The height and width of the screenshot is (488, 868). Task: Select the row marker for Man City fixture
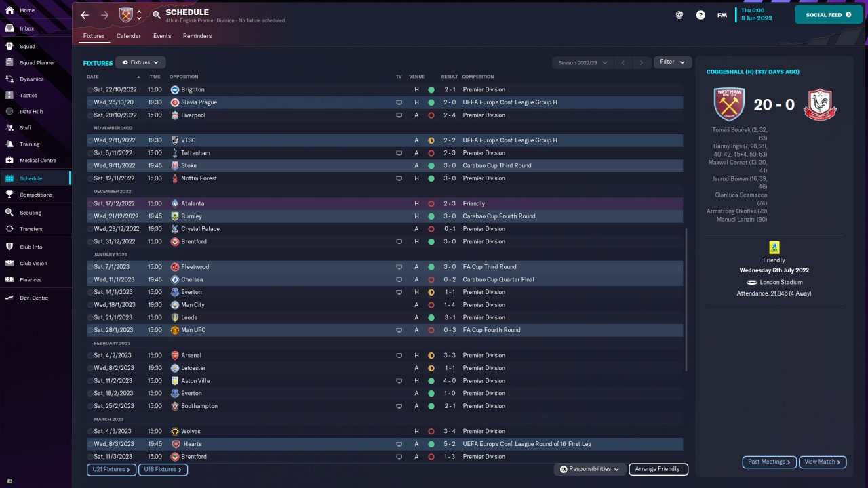coord(90,305)
